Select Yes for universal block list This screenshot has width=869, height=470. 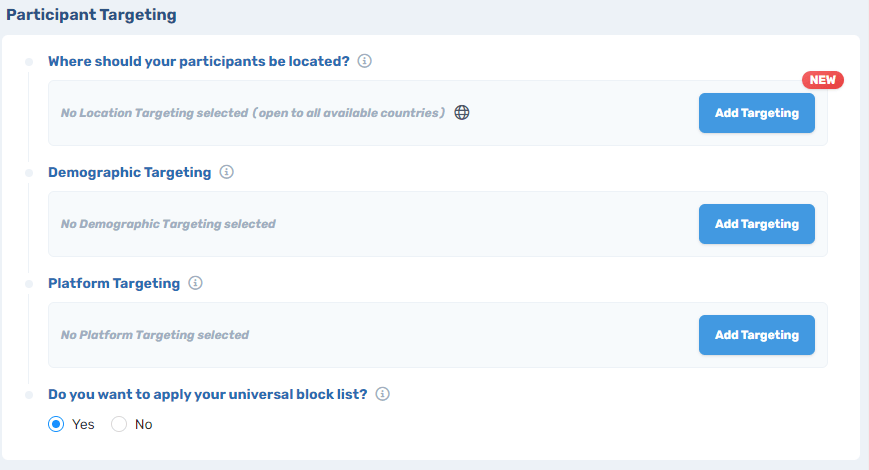57,424
